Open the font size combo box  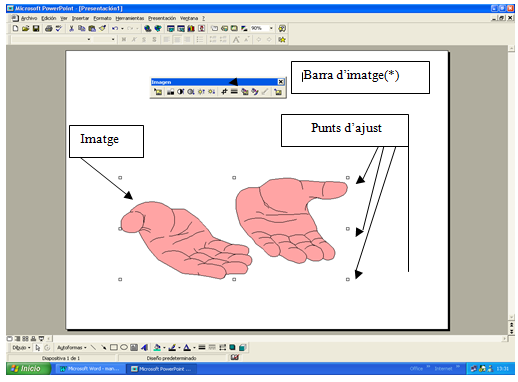click(105, 40)
